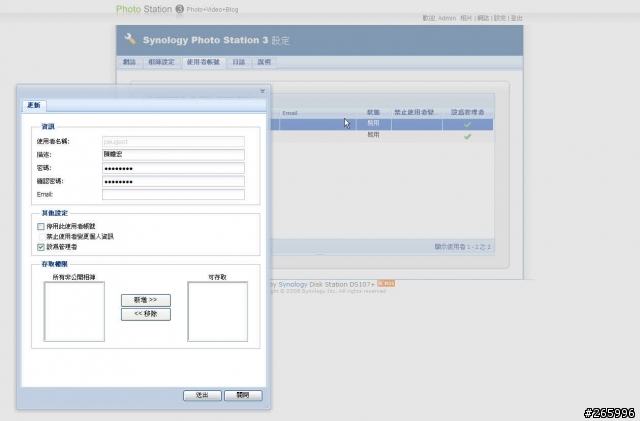This screenshot has width=640, height=421.
Task: Uncheck the 設為管理者 checkbox
Action: click(x=41, y=247)
